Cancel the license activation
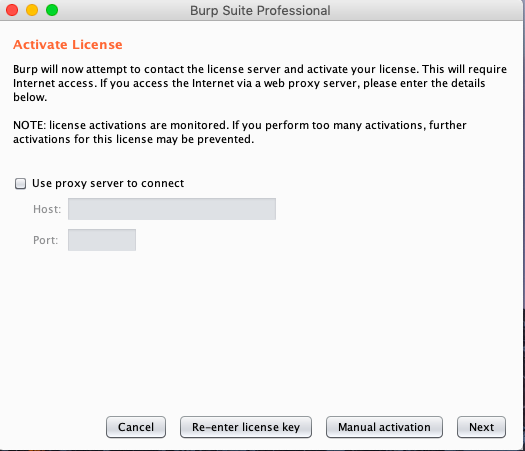The width and height of the screenshot is (525, 451). (x=136, y=427)
